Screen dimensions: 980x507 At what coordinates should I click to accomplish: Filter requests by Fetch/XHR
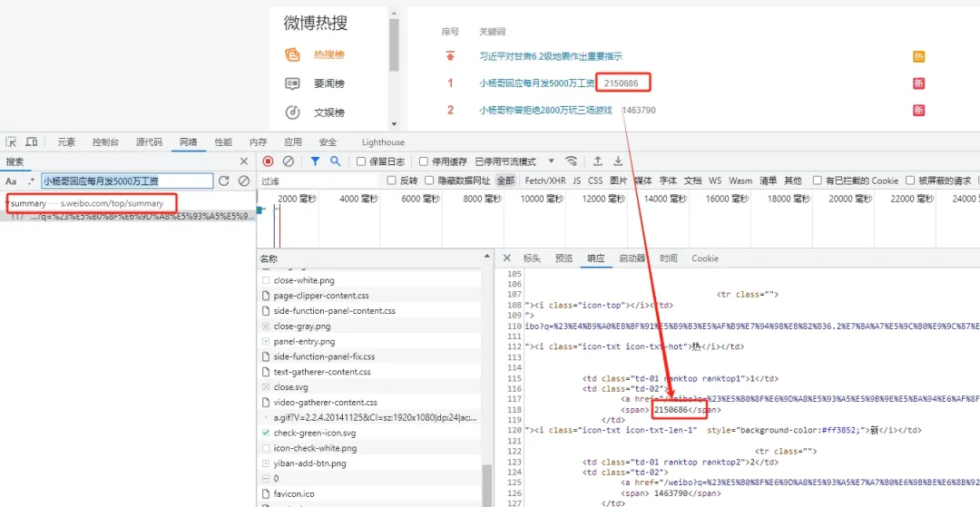[545, 181]
